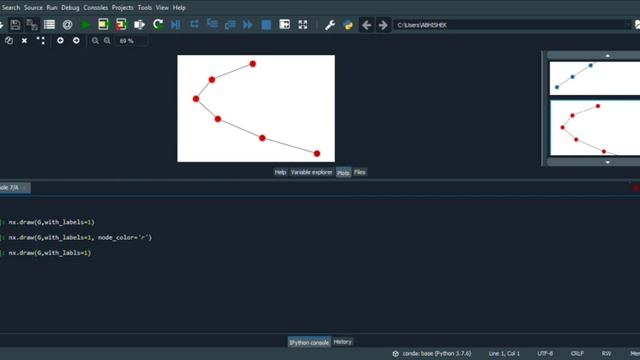The image size is (640, 360).
Task: Click the UTF-8 encoding status entry
Action: pos(545,353)
